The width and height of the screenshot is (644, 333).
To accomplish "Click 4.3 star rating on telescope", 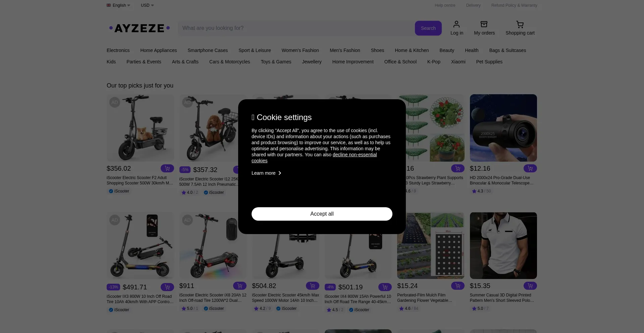I will click(x=481, y=191).
